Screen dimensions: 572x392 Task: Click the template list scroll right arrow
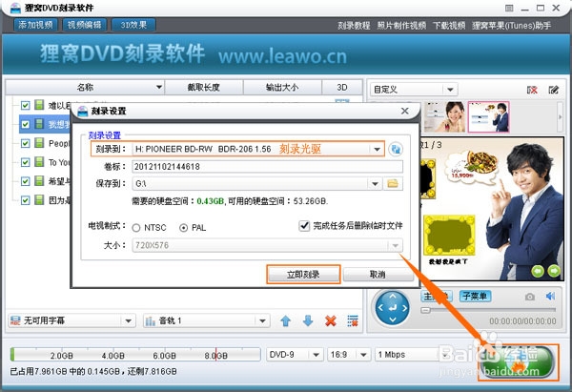[x=561, y=116]
